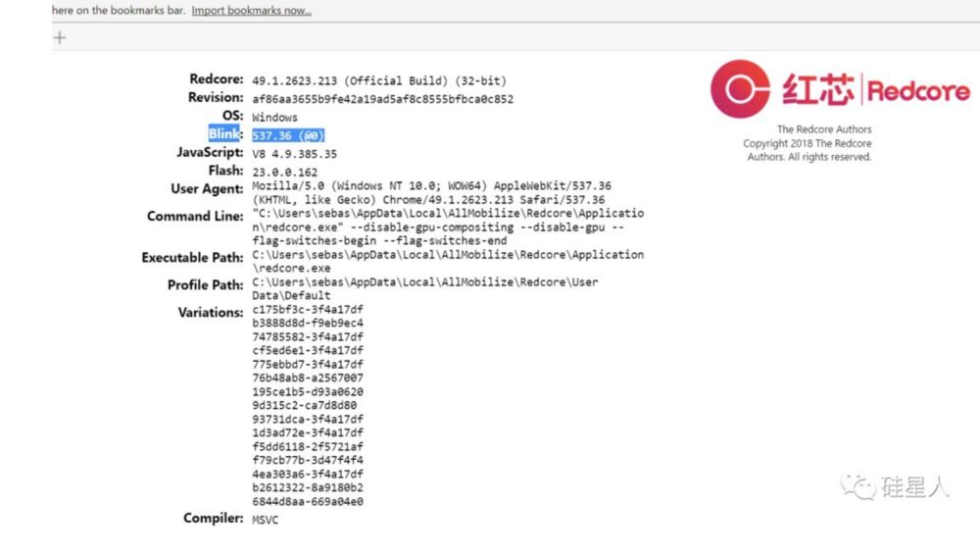This screenshot has height=557, width=980.
Task: Click variation 195ce1b5-d93a0620
Action: click(x=308, y=392)
